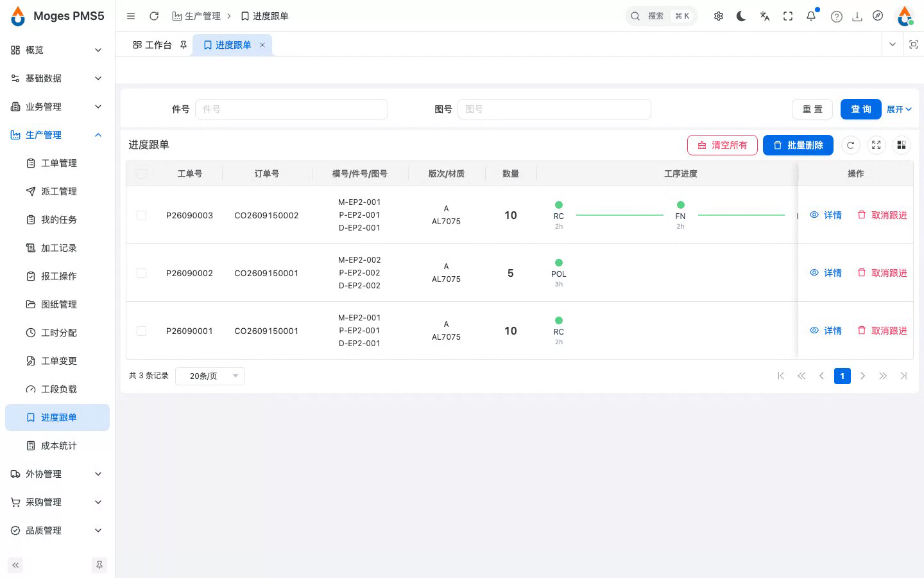Image resolution: width=924 pixels, height=578 pixels.
Task: Click the sidebar pin icon at bottom
Action: pos(99,565)
